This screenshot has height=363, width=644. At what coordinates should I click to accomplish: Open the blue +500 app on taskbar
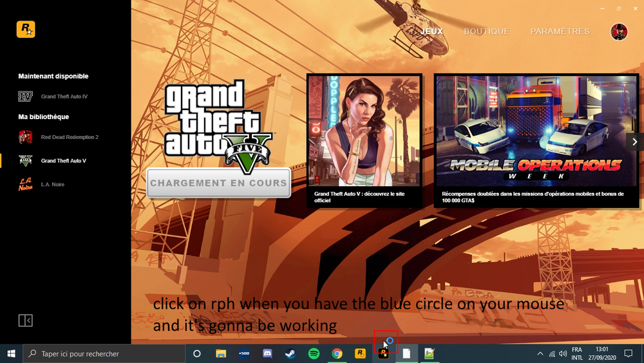tap(244, 353)
